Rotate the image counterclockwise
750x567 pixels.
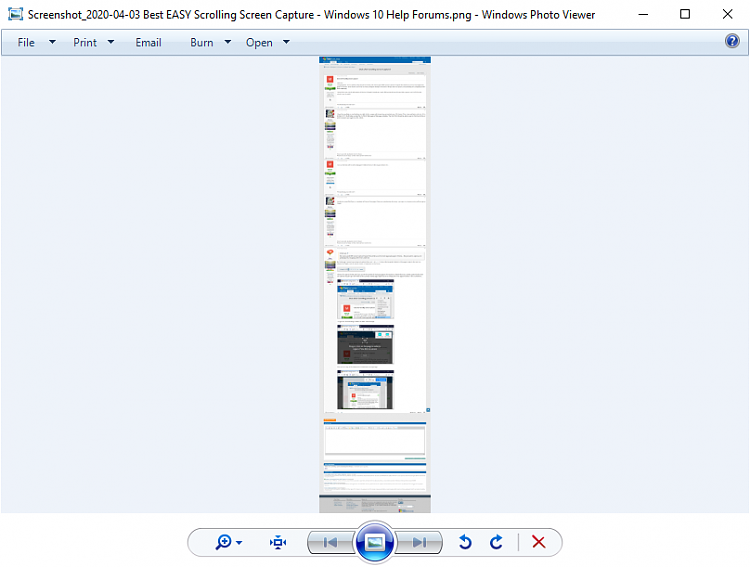(x=465, y=542)
